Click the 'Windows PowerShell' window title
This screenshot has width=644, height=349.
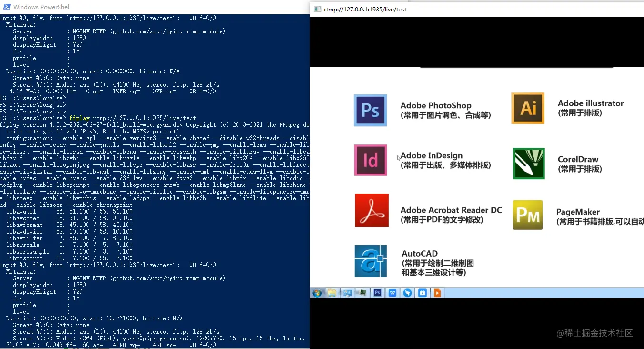42,7
